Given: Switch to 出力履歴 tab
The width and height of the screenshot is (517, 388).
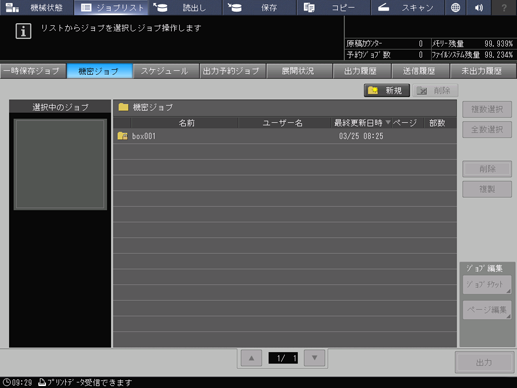Looking at the screenshot, I should pos(362,71).
